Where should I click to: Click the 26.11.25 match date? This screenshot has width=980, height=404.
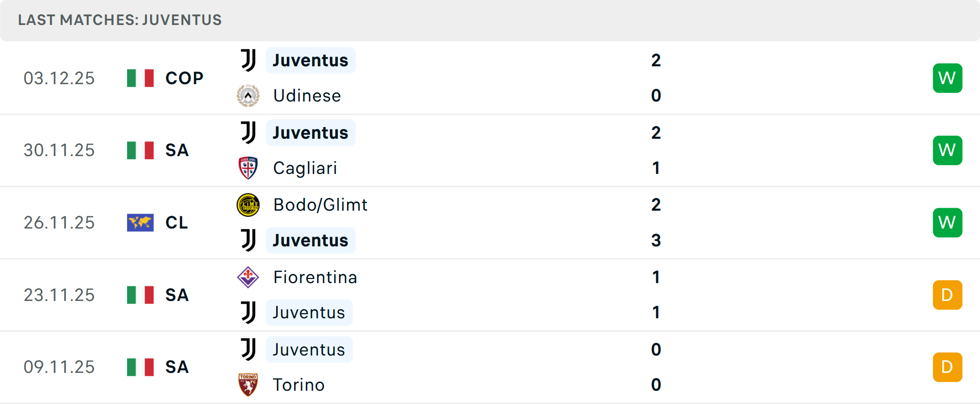(x=59, y=222)
